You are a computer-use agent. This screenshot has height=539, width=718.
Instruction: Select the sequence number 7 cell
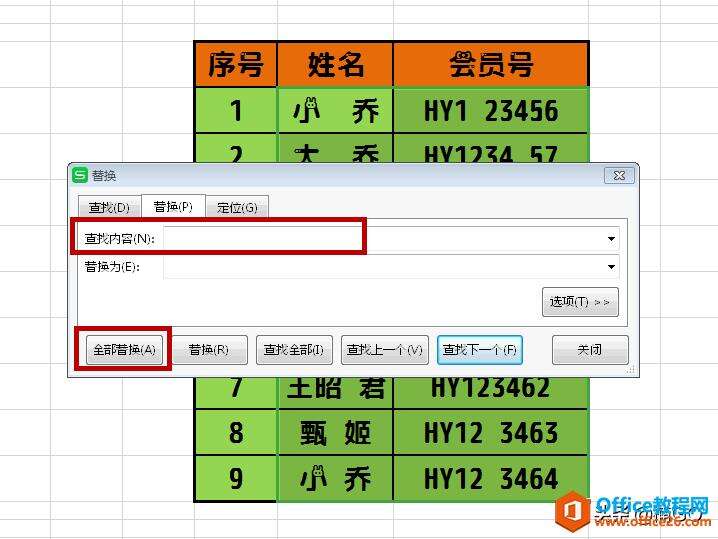236,392
